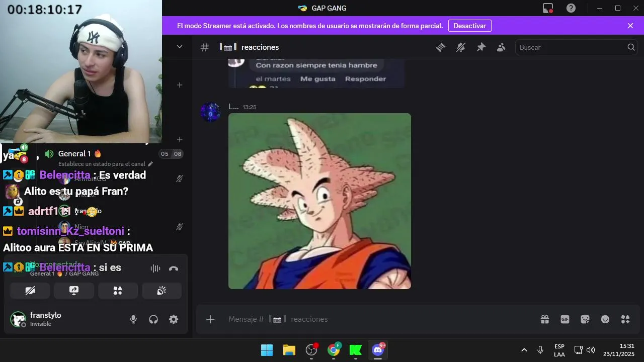Open the help question mark icon
This screenshot has height=362, width=644.
tap(571, 8)
